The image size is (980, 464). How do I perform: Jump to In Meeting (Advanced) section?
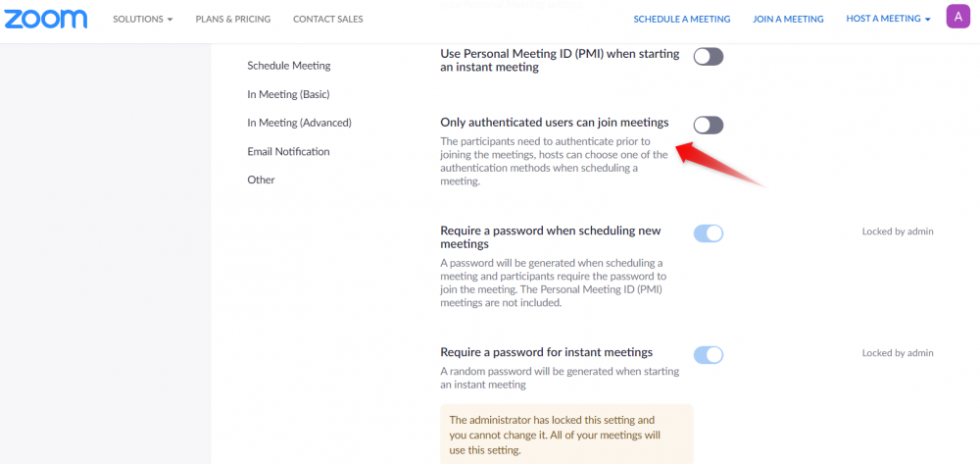(x=299, y=123)
